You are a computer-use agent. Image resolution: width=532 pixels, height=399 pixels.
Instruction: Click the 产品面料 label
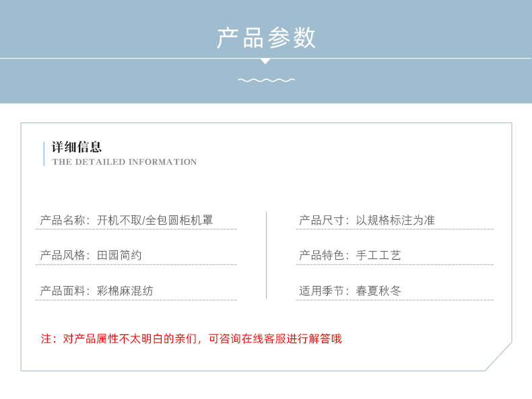tap(64, 291)
